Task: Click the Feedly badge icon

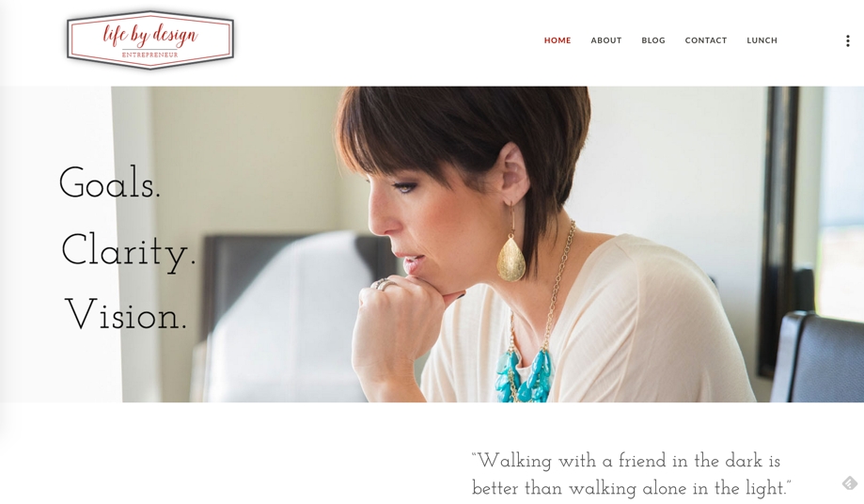Action: point(849,483)
